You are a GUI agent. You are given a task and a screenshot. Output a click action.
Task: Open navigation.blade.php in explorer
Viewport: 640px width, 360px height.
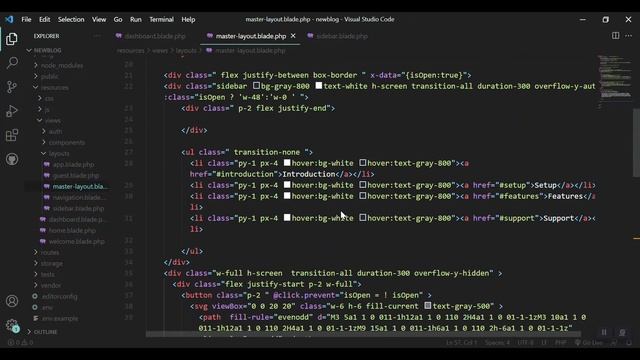point(78,198)
